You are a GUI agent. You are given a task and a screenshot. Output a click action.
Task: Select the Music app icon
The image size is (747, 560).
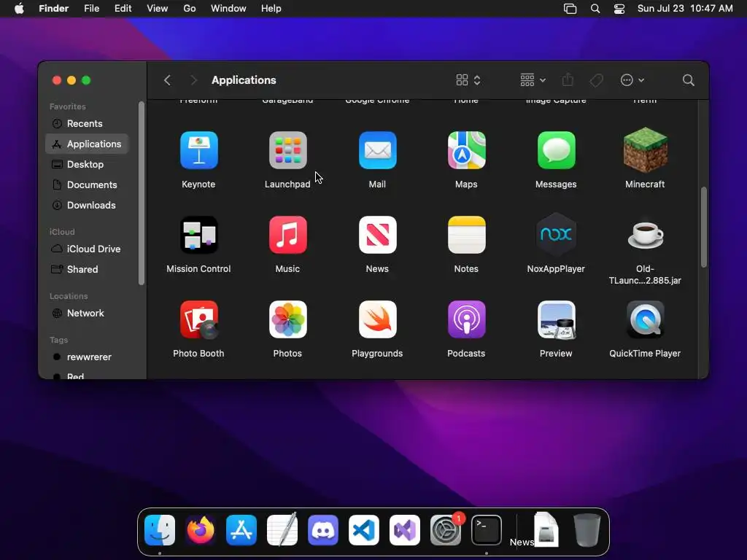pos(287,235)
